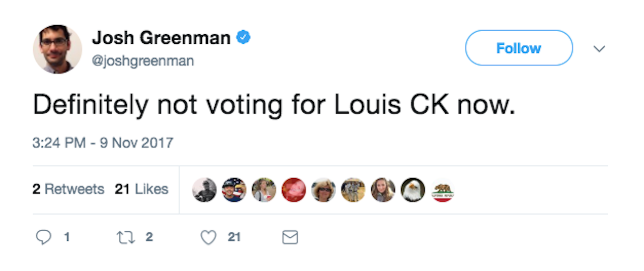This screenshot has height=271, width=644.
Task: View the 2 Retweets list
Action: pyautogui.click(x=68, y=190)
